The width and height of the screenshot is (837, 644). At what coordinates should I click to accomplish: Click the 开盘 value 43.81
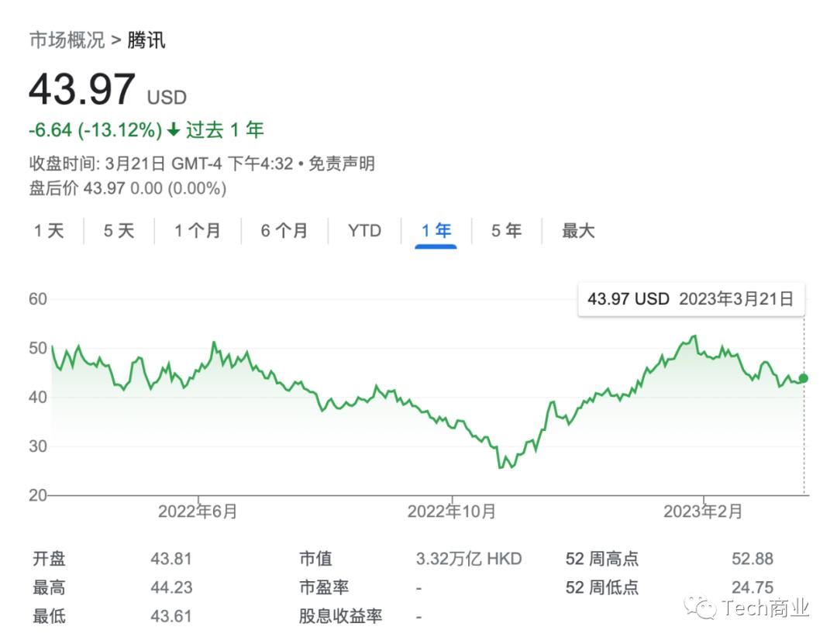(170, 559)
